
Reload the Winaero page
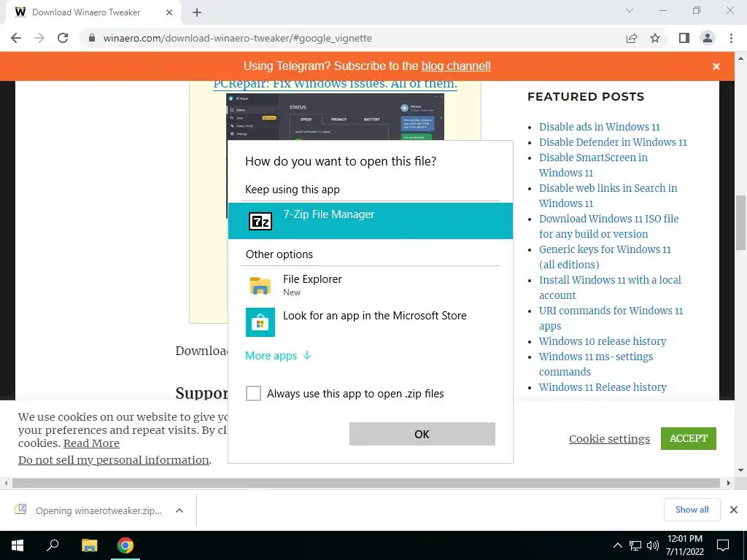coord(63,38)
